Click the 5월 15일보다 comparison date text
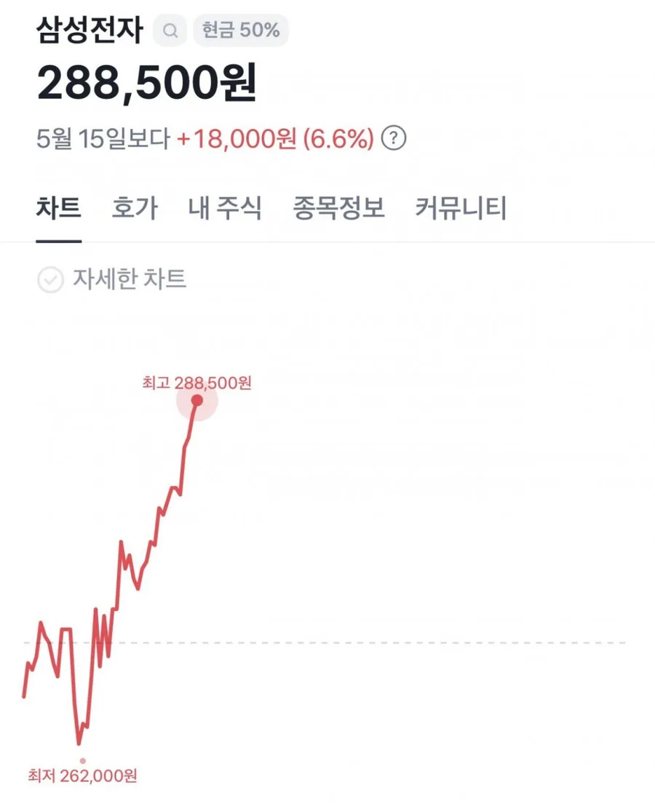Viewport: 655px width, 812px height. (x=103, y=139)
